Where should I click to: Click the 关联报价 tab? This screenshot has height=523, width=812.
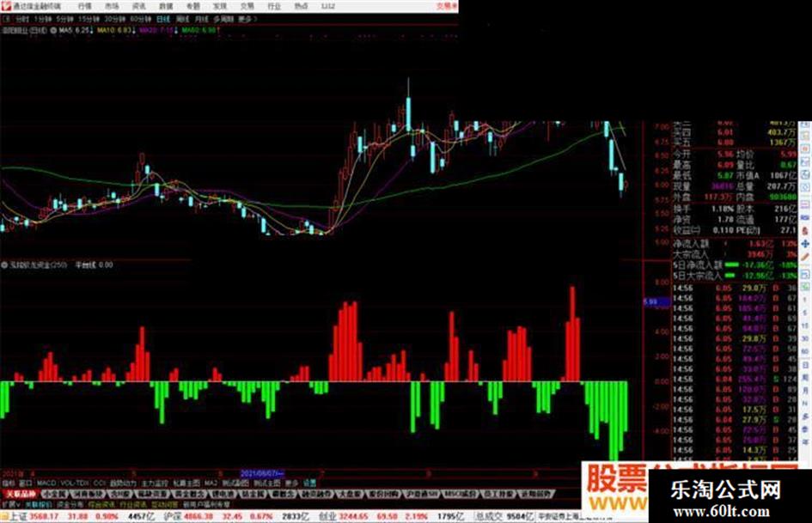37,504
